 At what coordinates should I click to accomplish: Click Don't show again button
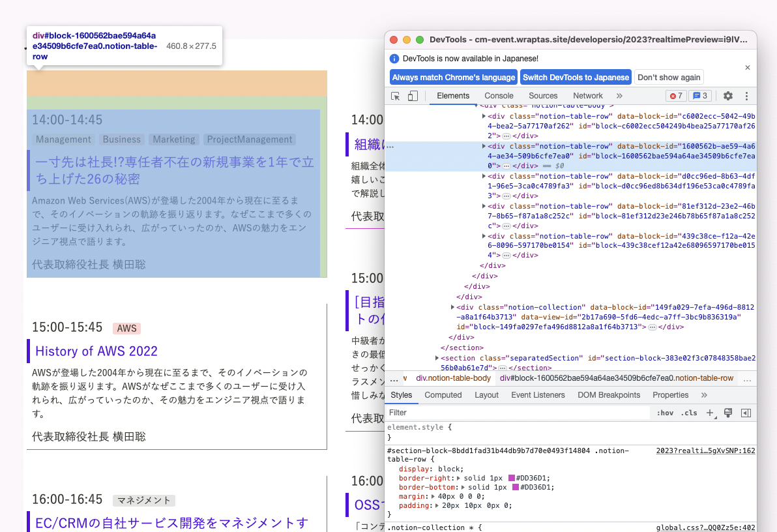point(669,78)
